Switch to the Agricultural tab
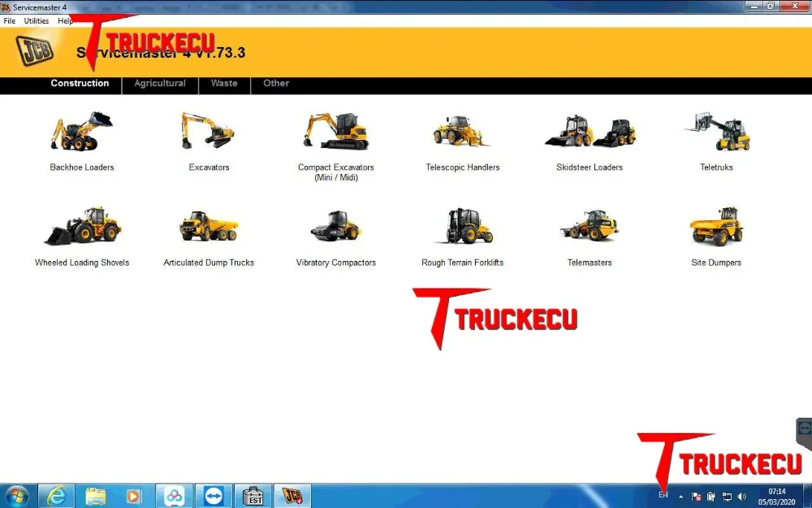Screen dimensions: 812x508 tap(160, 84)
